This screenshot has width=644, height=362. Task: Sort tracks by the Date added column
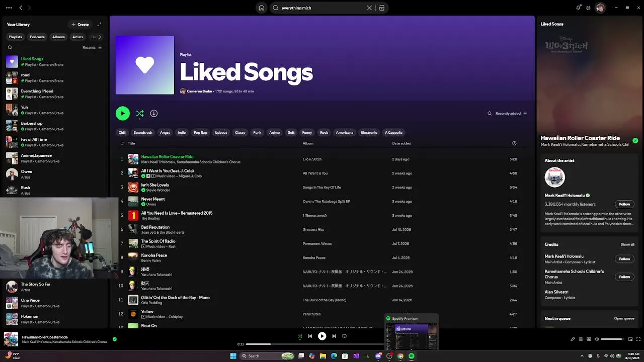(401, 143)
